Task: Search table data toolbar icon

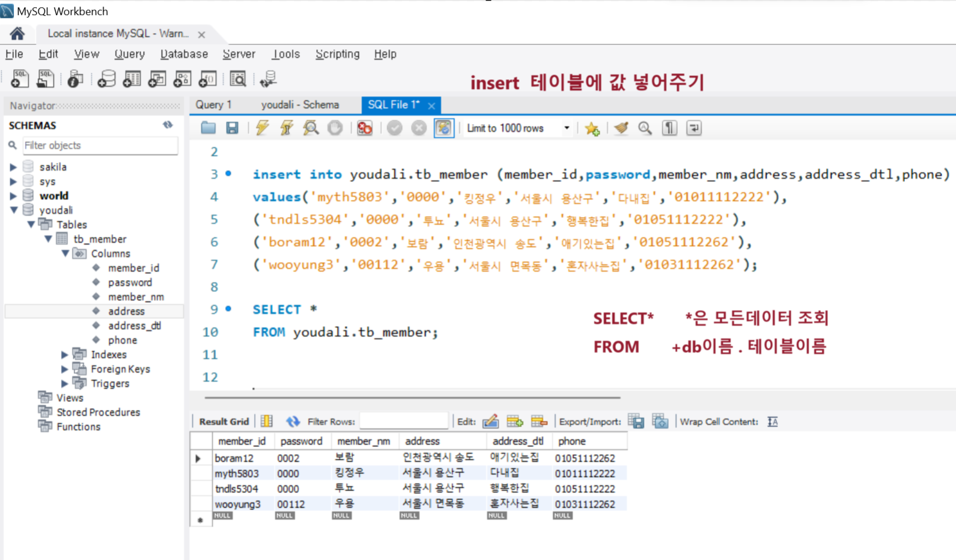Action: click(238, 79)
